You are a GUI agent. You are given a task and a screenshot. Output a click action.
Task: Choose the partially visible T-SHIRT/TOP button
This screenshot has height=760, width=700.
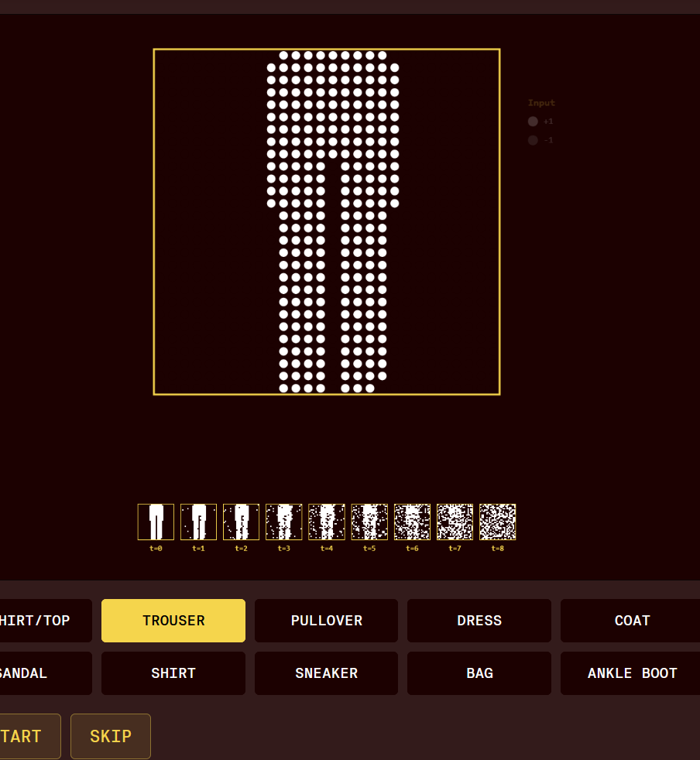(x=46, y=621)
